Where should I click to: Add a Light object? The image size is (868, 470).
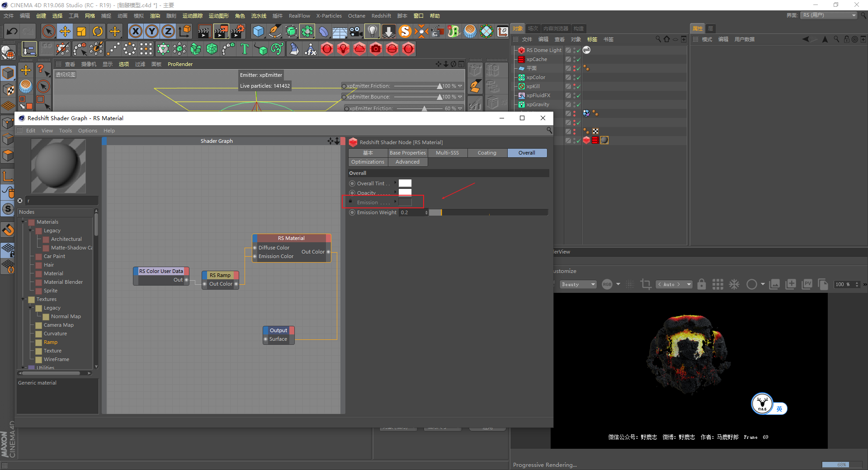click(372, 31)
